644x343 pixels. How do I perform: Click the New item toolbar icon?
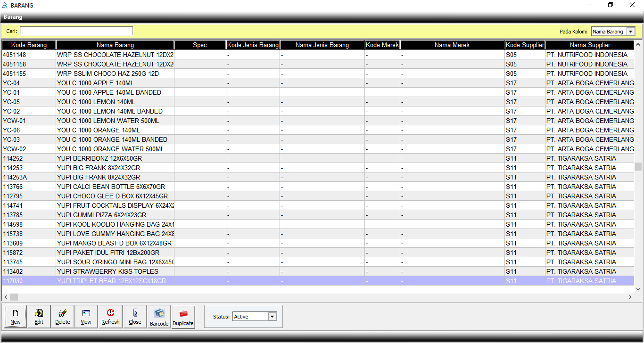[x=16, y=316]
